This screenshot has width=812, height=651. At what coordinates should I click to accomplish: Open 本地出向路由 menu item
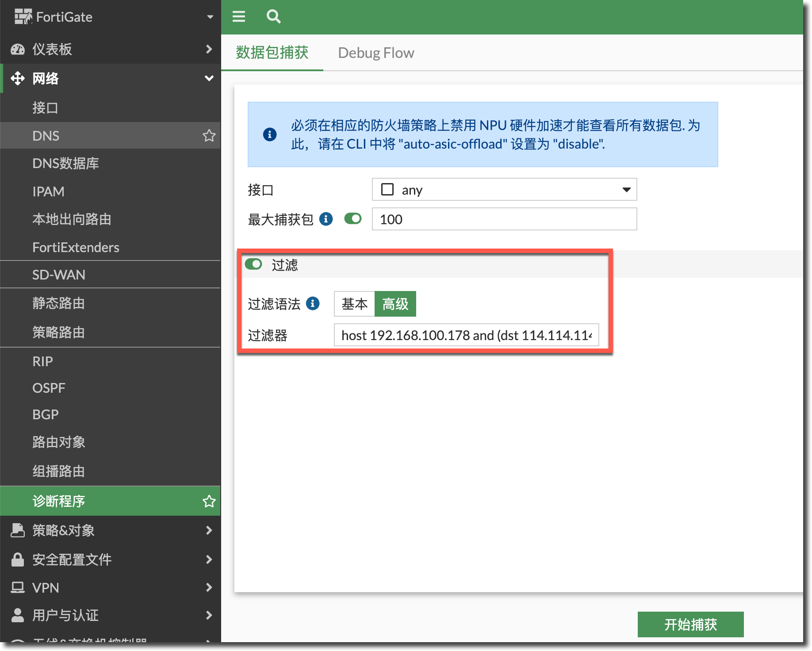click(111, 219)
